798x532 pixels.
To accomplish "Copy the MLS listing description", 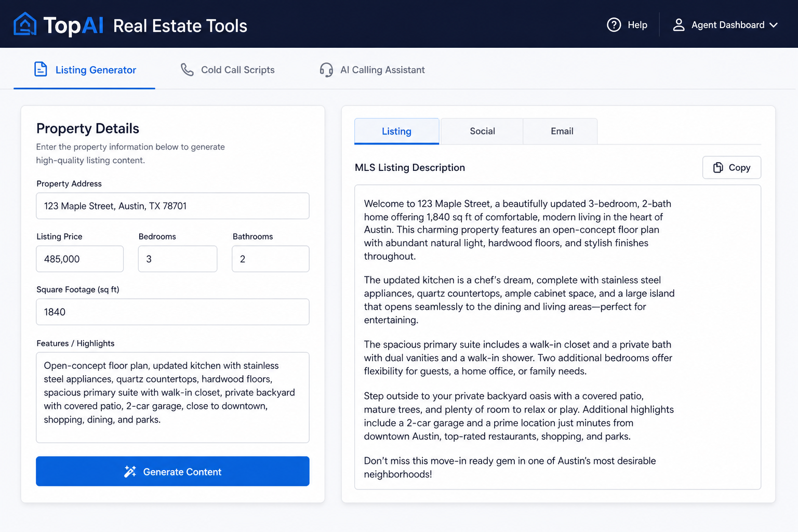I will click(731, 167).
